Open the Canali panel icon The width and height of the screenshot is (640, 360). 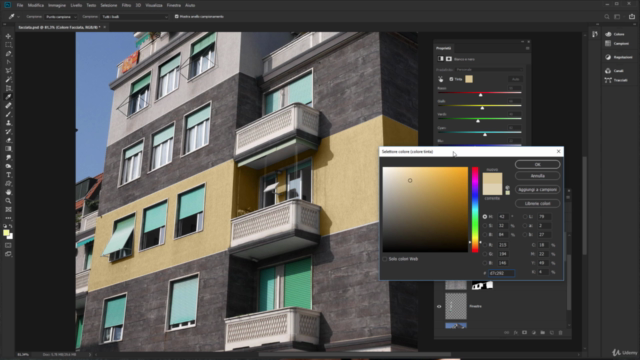click(608, 71)
